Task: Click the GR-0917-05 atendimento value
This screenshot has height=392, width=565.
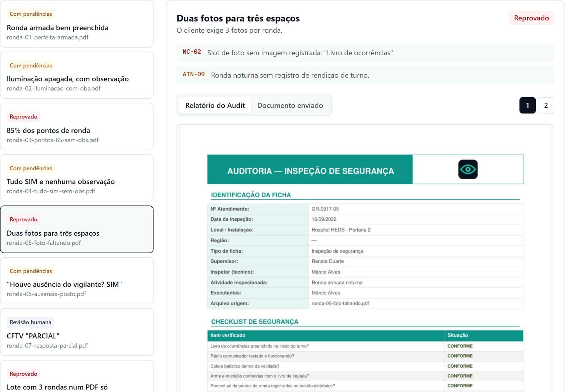Action: point(325,209)
